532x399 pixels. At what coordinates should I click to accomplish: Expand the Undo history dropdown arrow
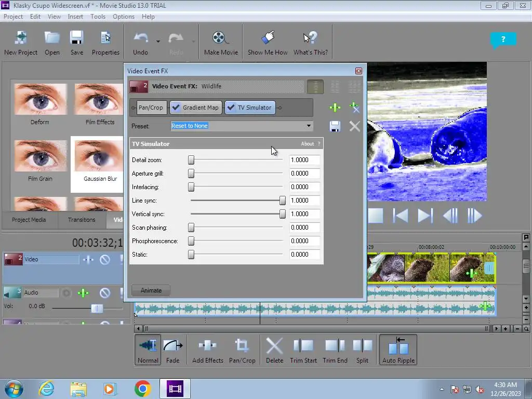tap(158, 42)
